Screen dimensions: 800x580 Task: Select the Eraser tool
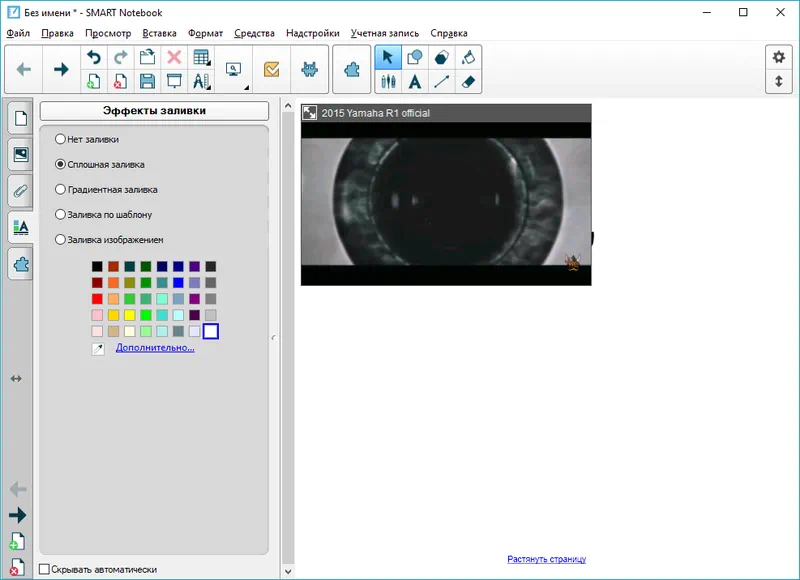[x=469, y=81]
